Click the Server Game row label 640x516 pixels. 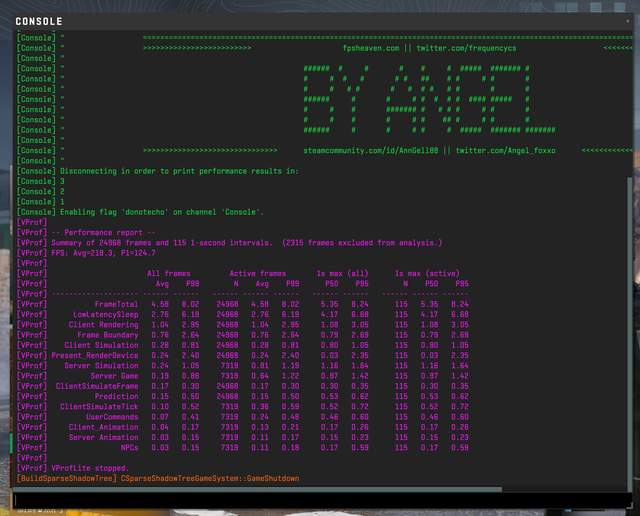pos(114,376)
